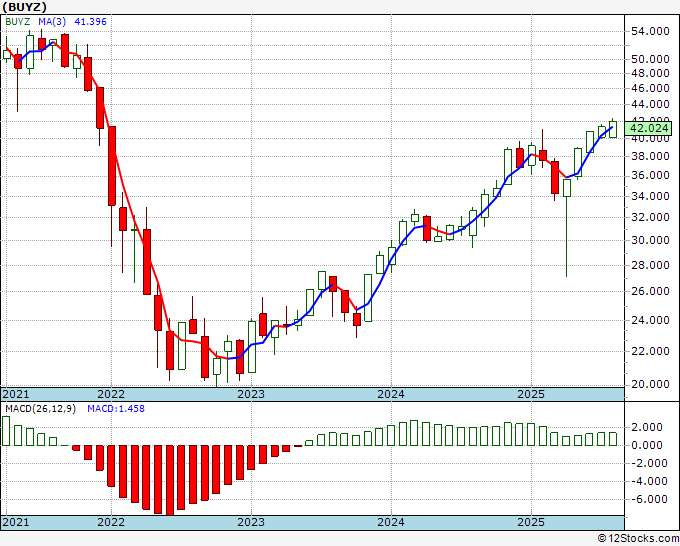Click the 26.000 price axis label
Screen dimensions: 680x546
650,291
